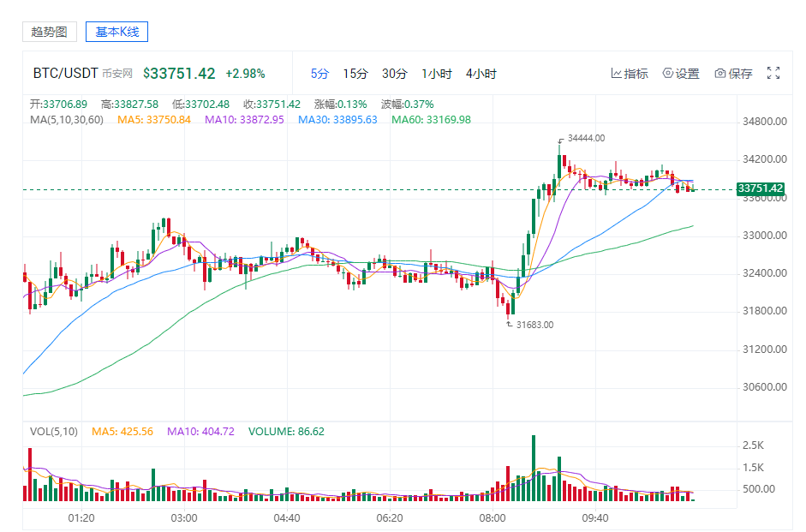Click the MA60: 33169.98 legend

point(432,120)
